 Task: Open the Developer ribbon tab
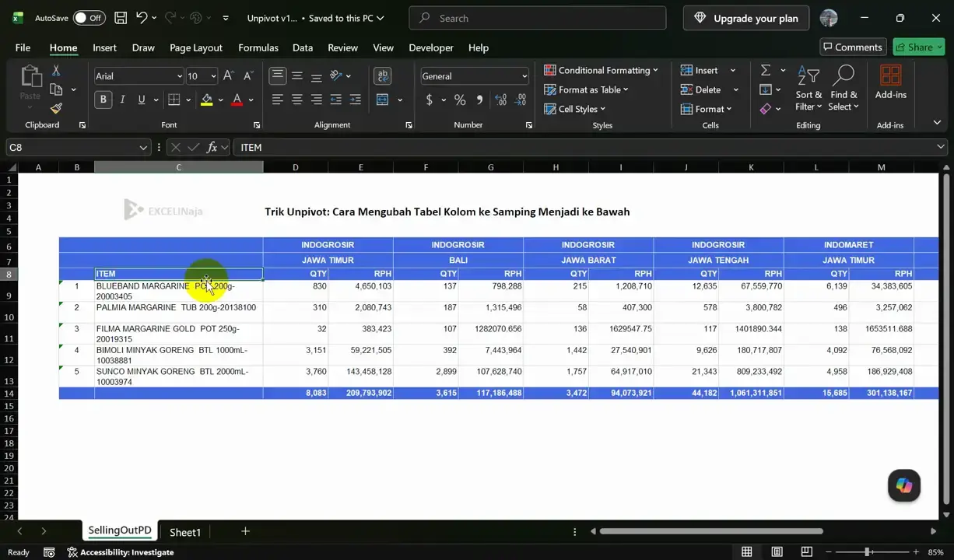tap(431, 47)
